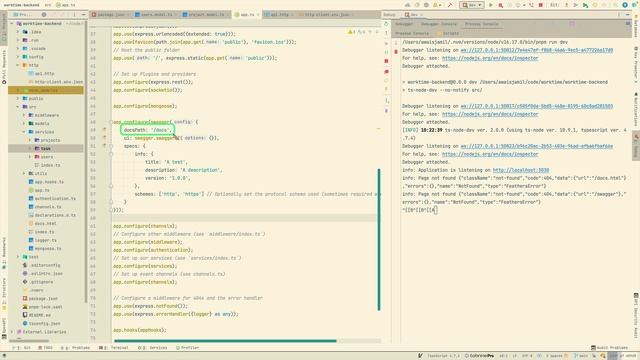Click the debug bug icon in the top toolbar
The width and height of the screenshot is (640, 360).
tap(500, 5)
